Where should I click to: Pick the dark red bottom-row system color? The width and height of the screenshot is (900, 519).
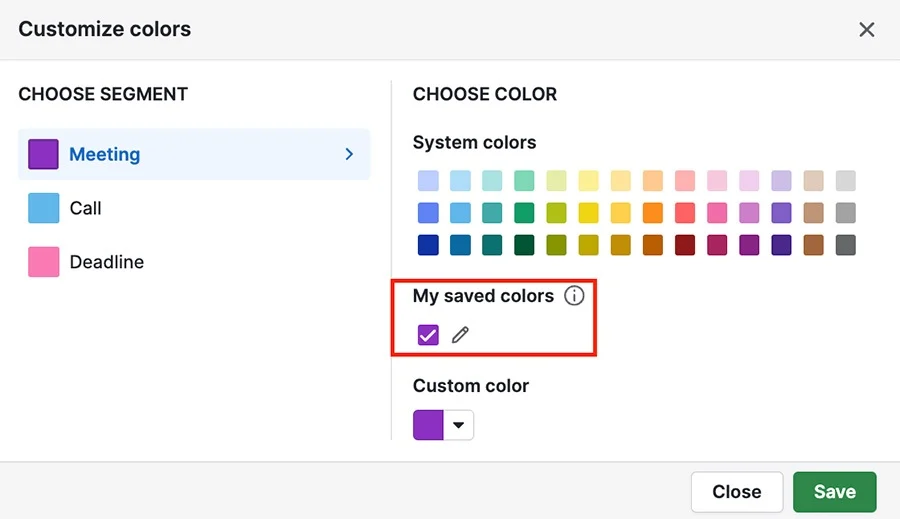685,245
